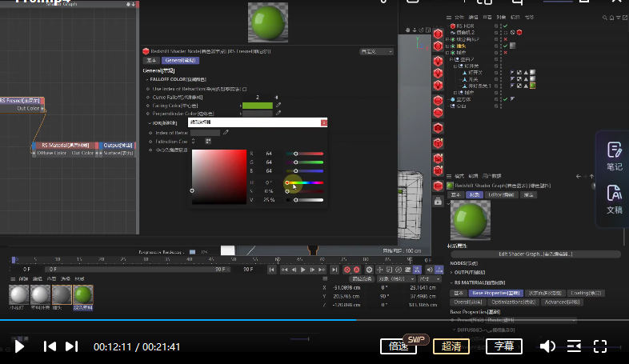Open the dropdown at shader node top-right
The image size is (629, 364).
tap(376, 51)
